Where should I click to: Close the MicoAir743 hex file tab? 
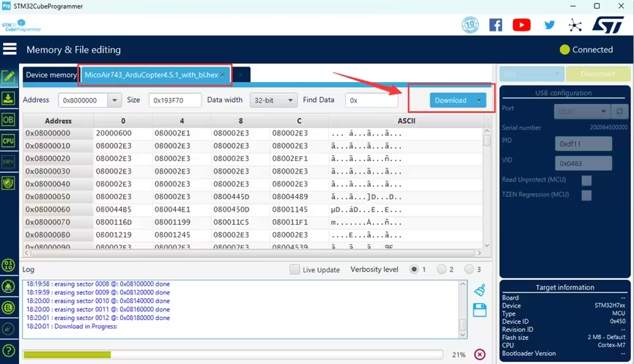[222, 75]
